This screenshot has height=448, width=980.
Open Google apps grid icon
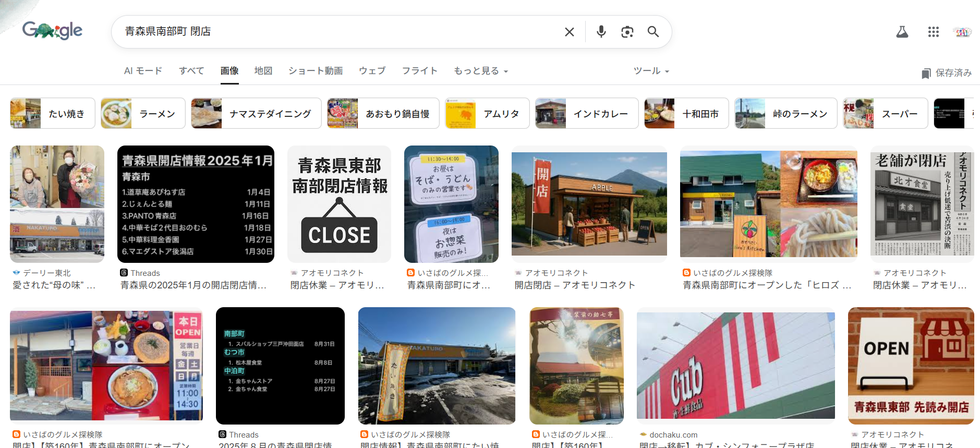(x=934, y=32)
